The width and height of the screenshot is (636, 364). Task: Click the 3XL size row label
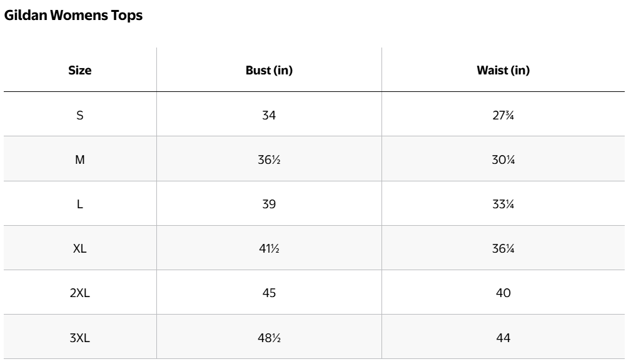tap(79, 338)
